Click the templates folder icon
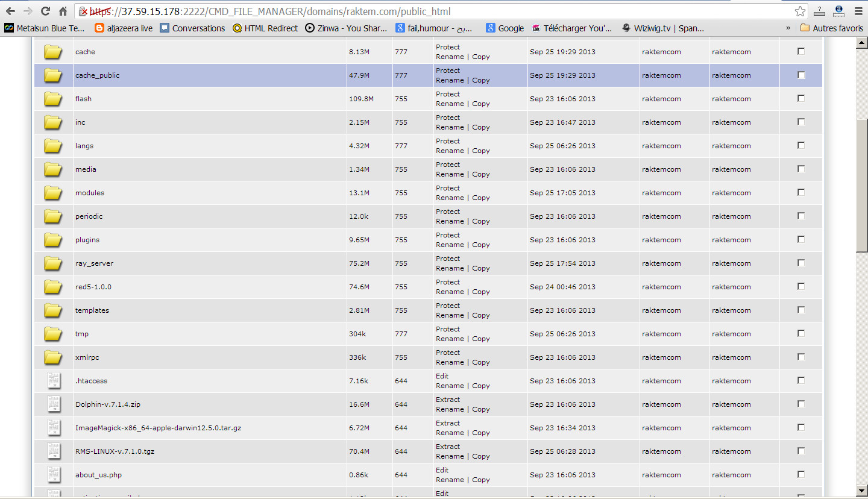 53,310
